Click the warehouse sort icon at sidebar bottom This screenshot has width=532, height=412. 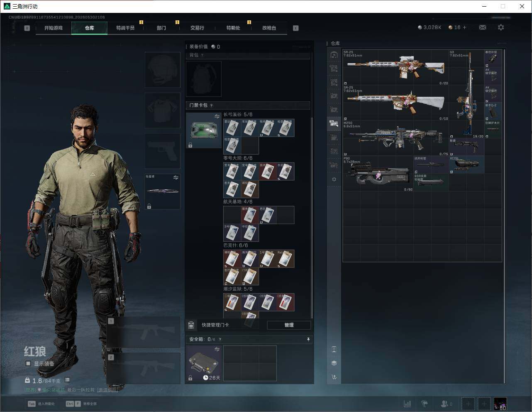tap(334, 377)
